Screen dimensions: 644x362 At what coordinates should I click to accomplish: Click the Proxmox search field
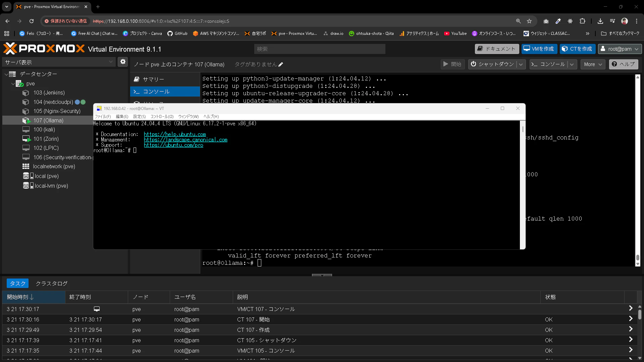319,49
